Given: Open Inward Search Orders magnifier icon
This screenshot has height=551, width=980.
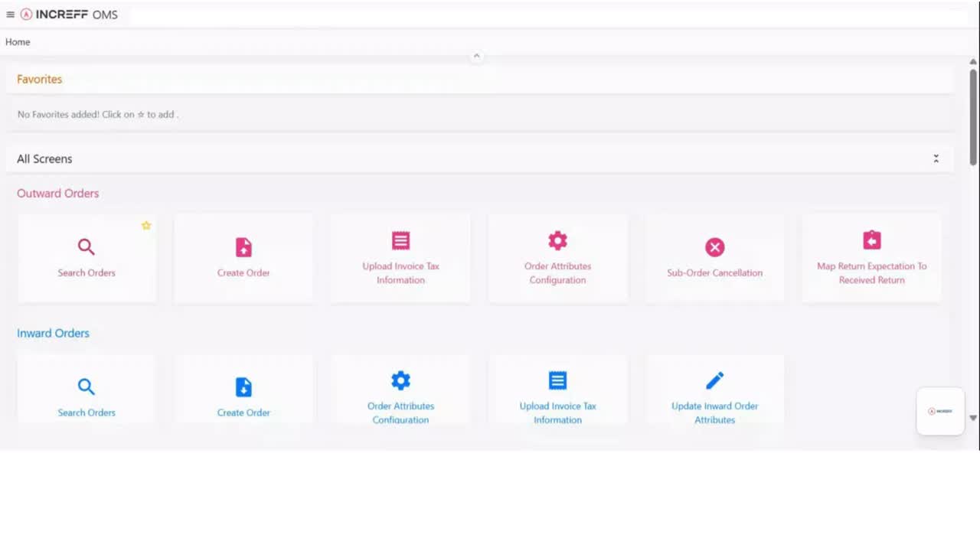Looking at the screenshot, I should pyautogui.click(x=87, y=387).
